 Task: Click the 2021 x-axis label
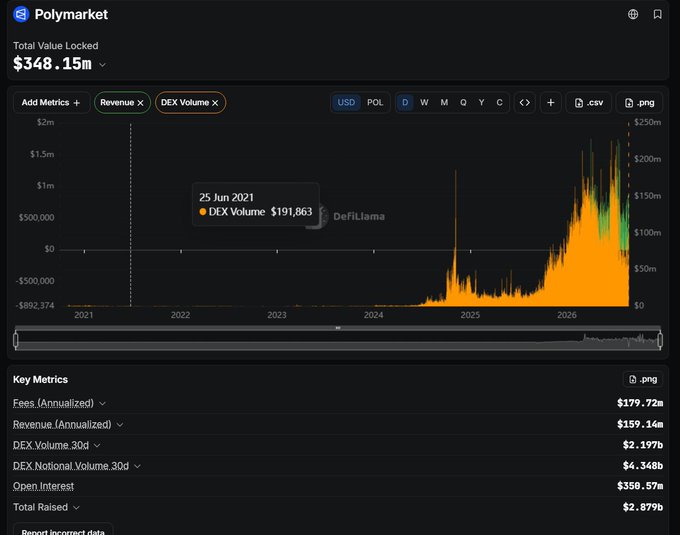(84, 315)
